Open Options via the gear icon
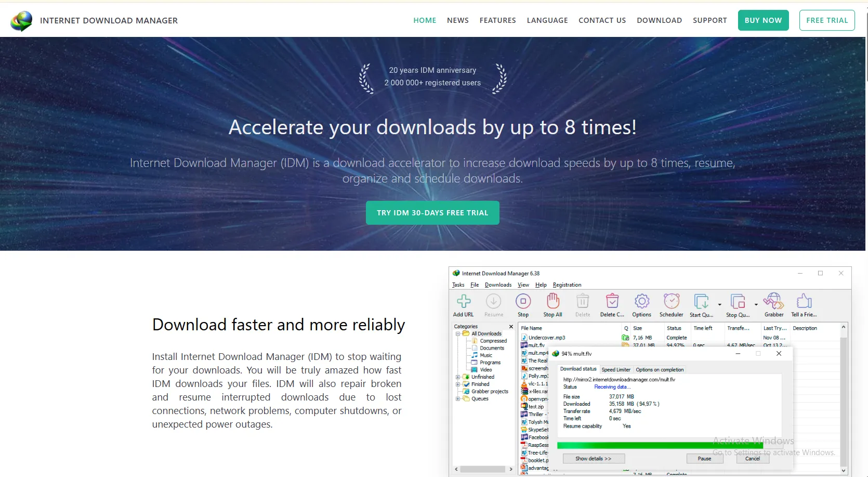Screen dimensions: 868x477 point(642,301)
